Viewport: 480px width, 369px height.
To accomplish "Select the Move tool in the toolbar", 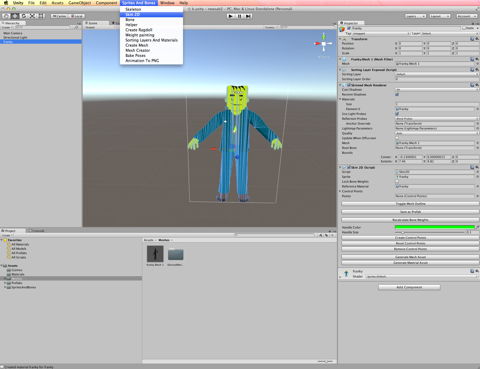I will pyautogui.click(x=15, y=16).
